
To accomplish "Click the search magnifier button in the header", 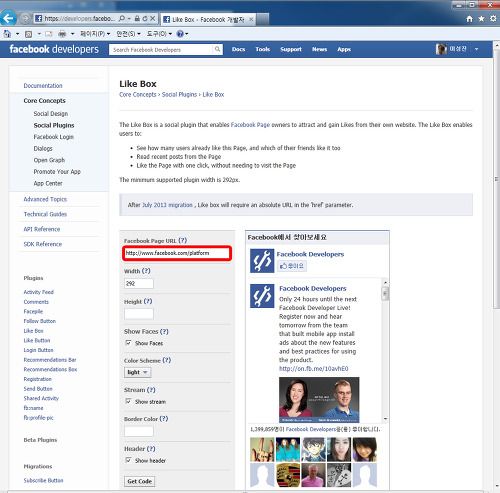I will pyautogui.click(x=218, y=50).
